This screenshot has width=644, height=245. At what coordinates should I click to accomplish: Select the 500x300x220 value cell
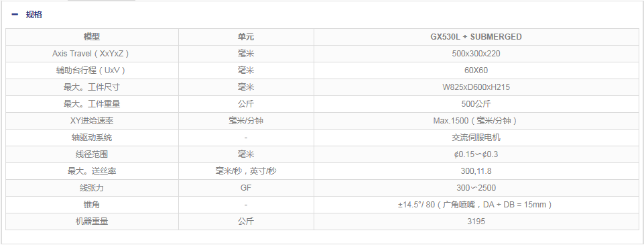[476, 54]
